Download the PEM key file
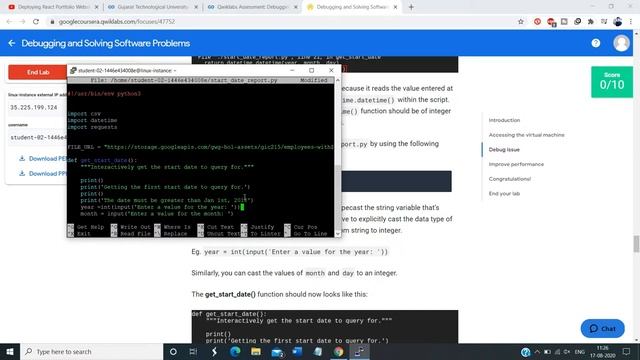The width and height of the screenshot is (640, 360). (x=42, y=158)
